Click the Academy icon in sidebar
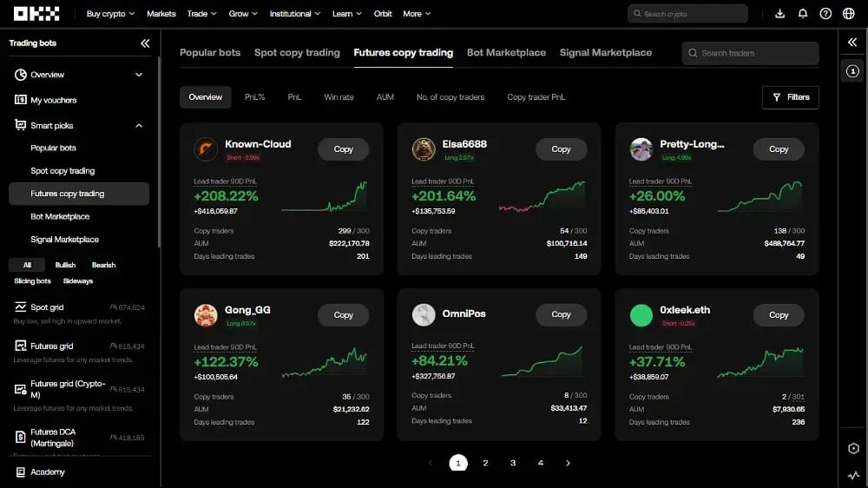 [x=21, y=472]
